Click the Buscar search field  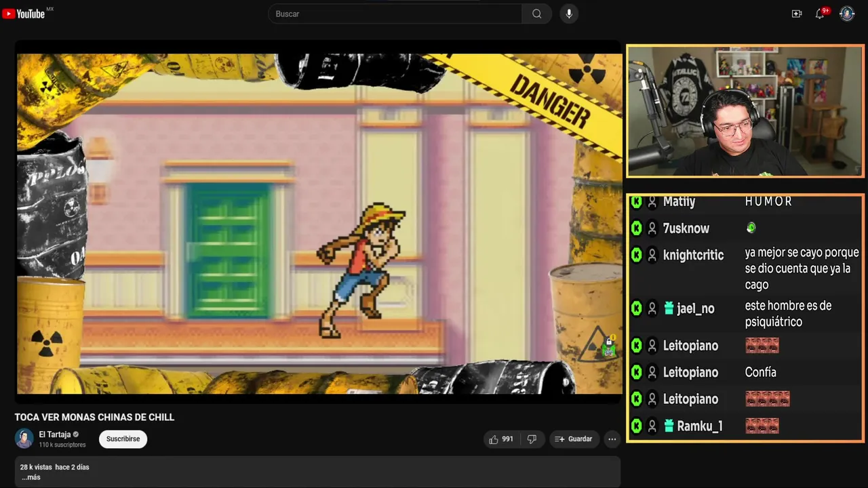click(x=395, y=14)
